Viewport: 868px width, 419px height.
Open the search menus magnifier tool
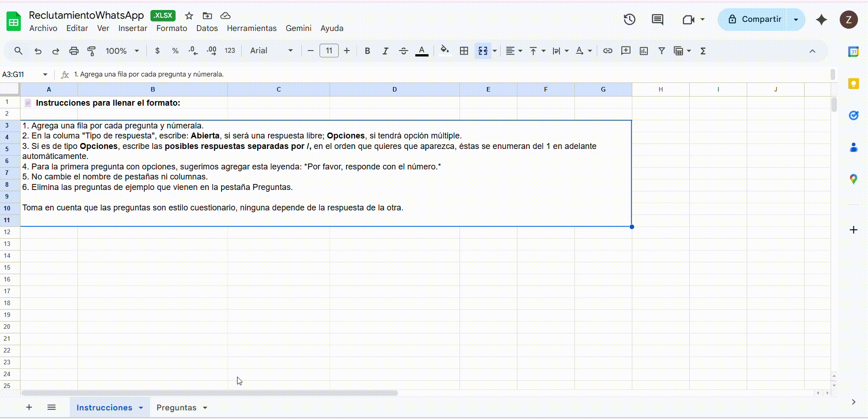pos(18,51)
